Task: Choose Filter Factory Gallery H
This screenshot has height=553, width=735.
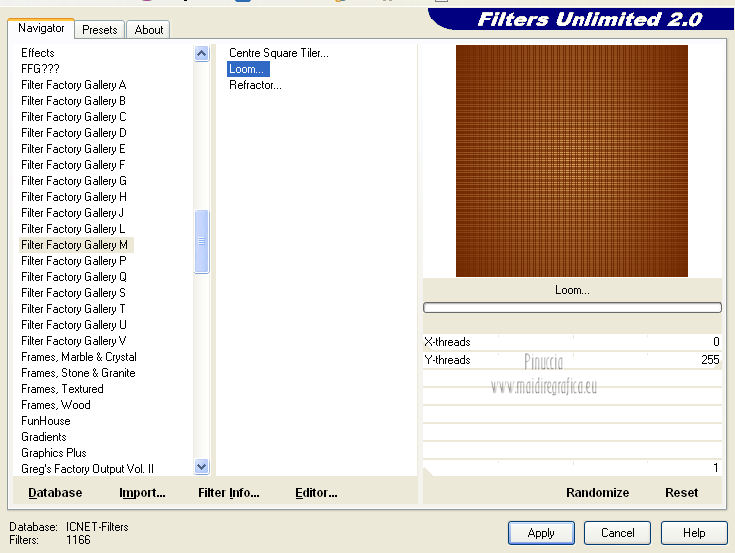Action: pos(74,197)
